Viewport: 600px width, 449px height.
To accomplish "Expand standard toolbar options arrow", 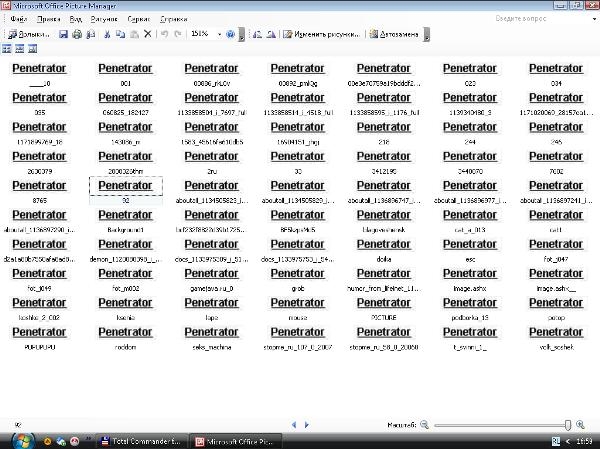I will pyautogui.click(x=241, y=34).
